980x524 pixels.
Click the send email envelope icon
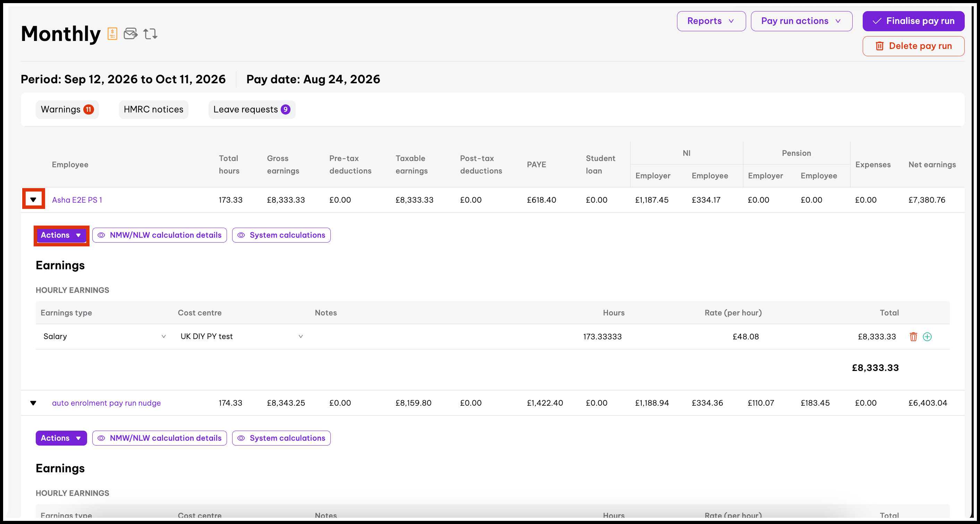(x=130, y=33)
